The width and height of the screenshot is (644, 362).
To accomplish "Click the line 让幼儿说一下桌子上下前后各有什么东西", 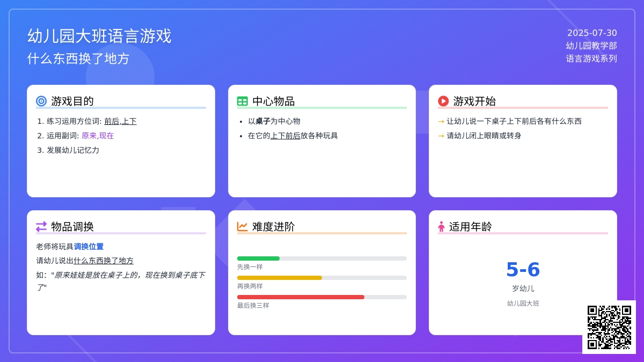I will [514, 121].
